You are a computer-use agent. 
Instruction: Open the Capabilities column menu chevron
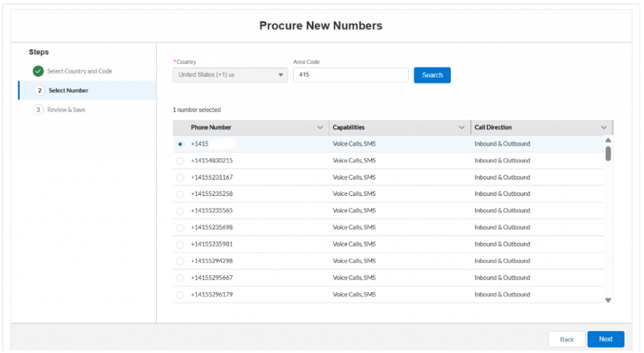(462, 128)
